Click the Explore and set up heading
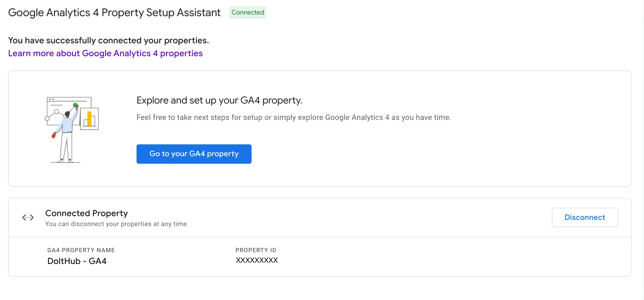This screenshot has height=300, width=644. click(219, 100)
